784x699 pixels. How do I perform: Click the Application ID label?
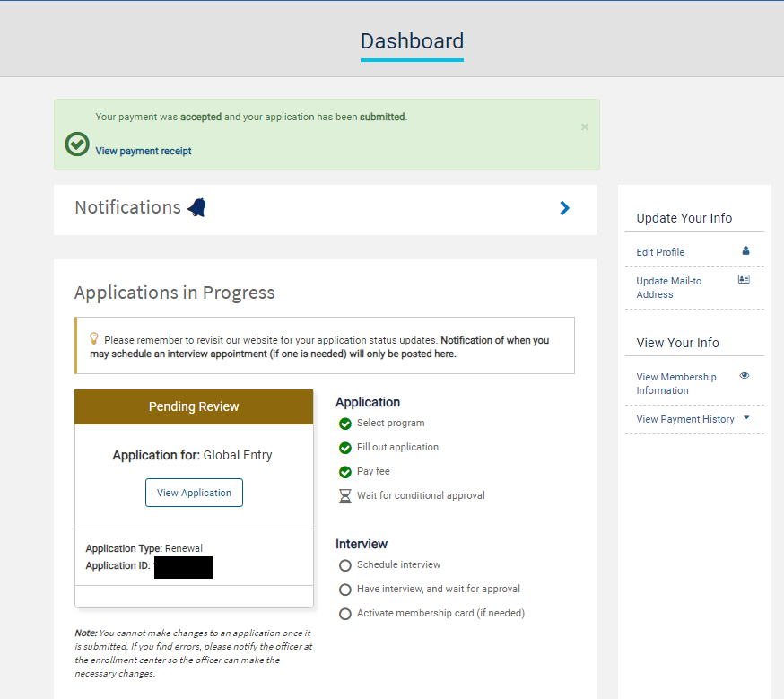118,565
